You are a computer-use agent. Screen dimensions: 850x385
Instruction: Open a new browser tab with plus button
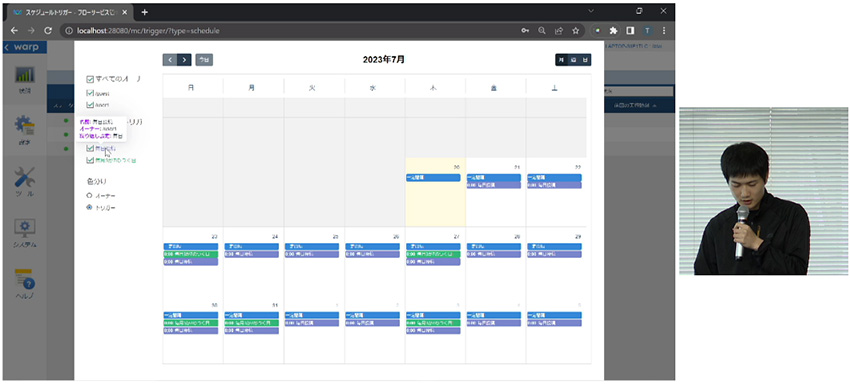click(x=144, y=12)
